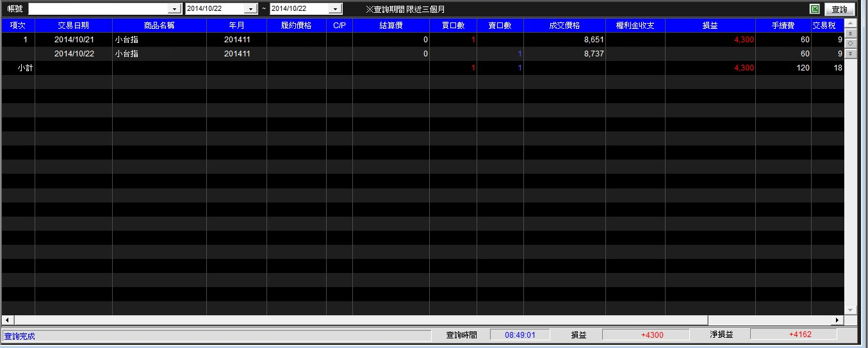Image resolution: width=868 pixels, height=348 pixels.
Task: Click the 60 fee in 2014/10/21 row
Action: tap(805, 40)
